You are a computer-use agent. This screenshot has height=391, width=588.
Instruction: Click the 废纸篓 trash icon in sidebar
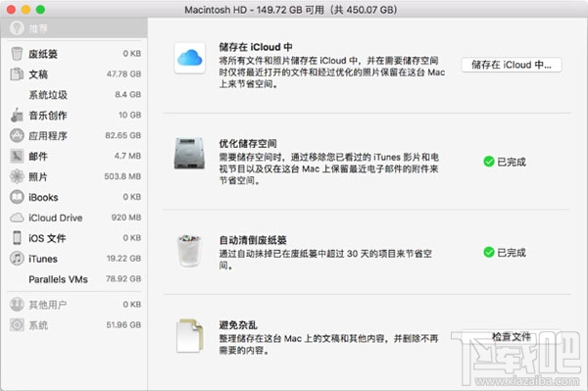coord(17,54)
